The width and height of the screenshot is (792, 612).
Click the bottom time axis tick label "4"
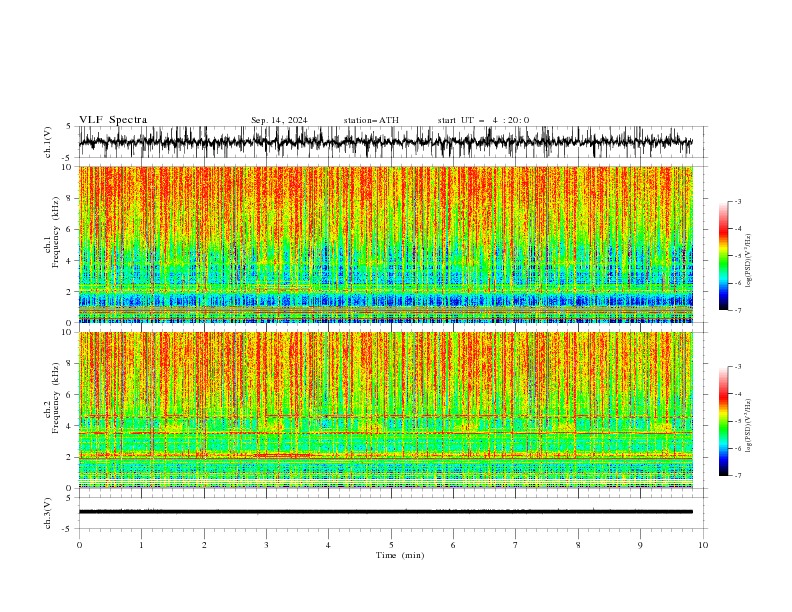pyautogui.click(x=328, y=545)
